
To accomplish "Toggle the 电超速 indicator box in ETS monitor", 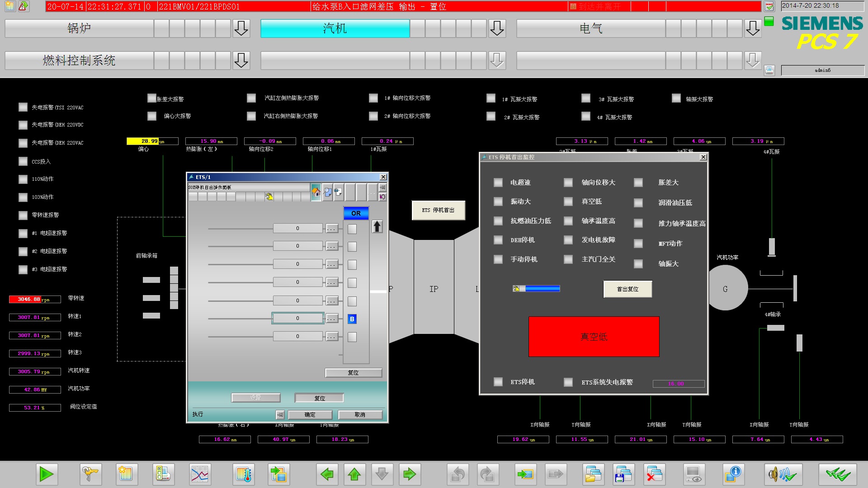I will click(498, 183).
